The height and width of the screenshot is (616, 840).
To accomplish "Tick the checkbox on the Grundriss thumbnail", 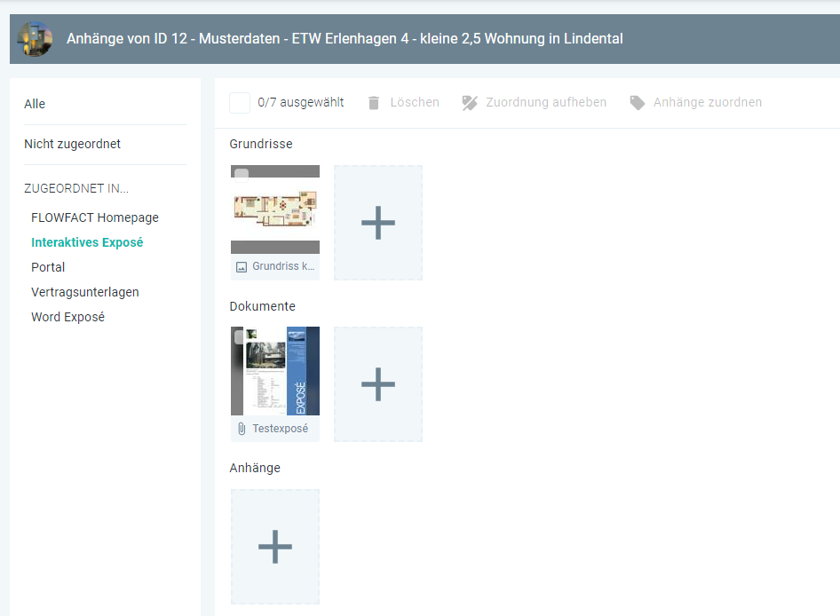I will click(242, 175).
